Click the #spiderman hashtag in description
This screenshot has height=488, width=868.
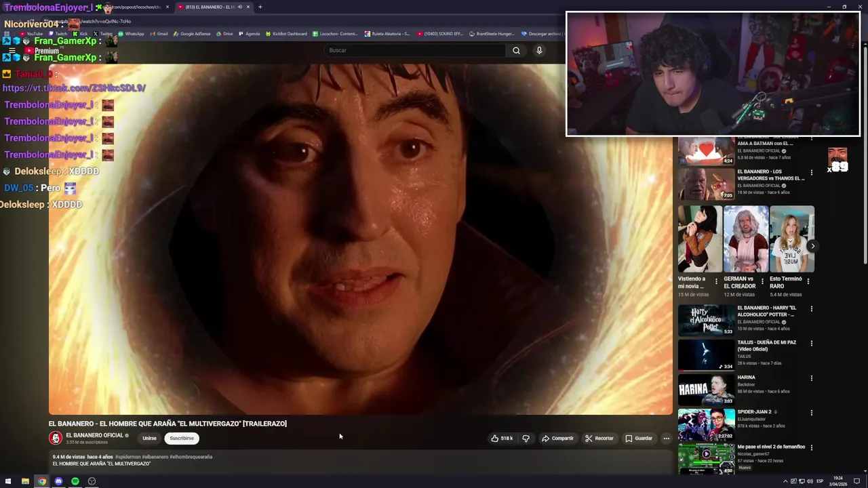pos(127,457)
